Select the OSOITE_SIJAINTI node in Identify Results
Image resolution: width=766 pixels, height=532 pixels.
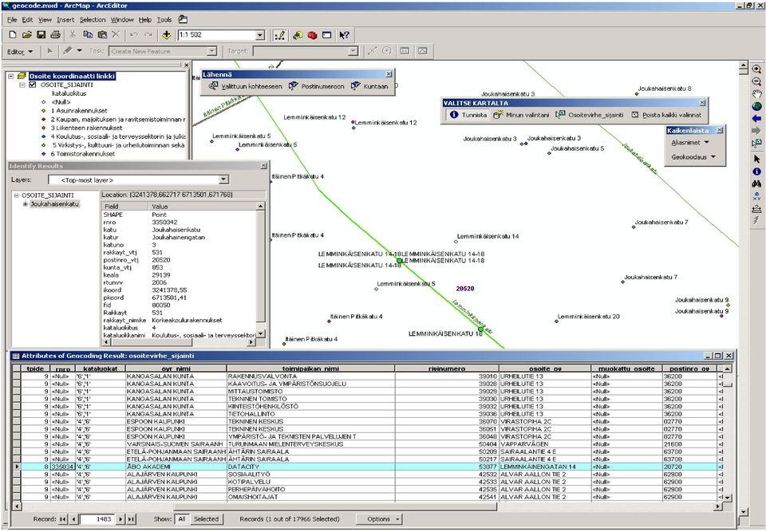click(47, 195)
